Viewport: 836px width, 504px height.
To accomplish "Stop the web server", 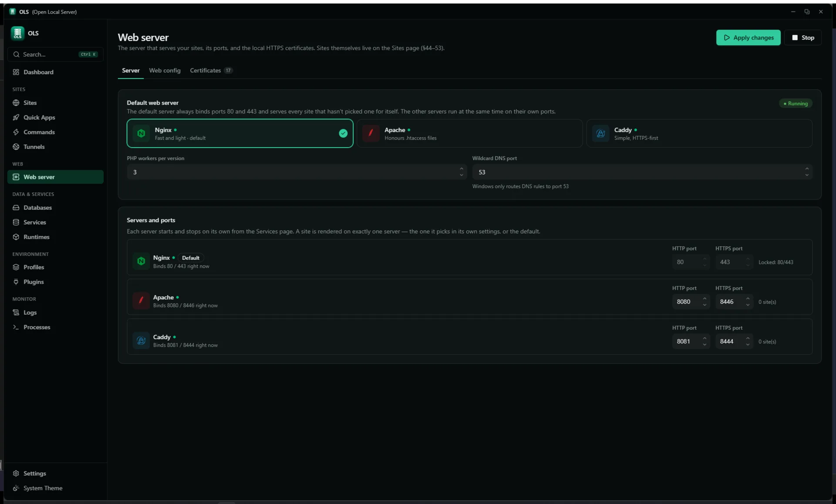I will 803,38.
